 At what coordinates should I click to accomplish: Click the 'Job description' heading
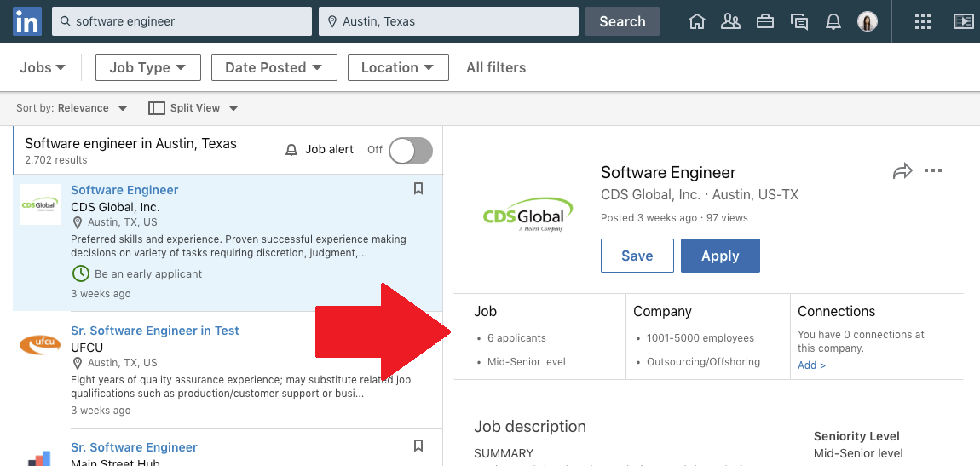coord(530,427)
